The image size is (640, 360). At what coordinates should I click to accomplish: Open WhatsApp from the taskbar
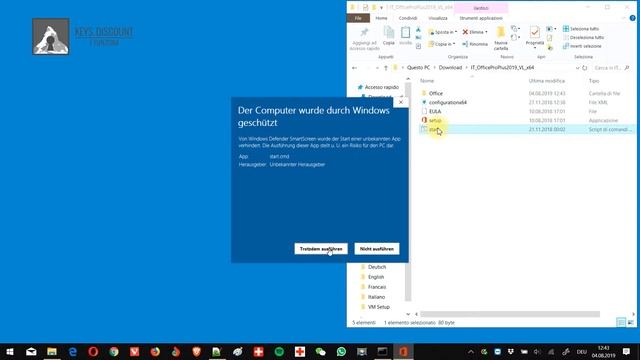(x=341, y=351)
